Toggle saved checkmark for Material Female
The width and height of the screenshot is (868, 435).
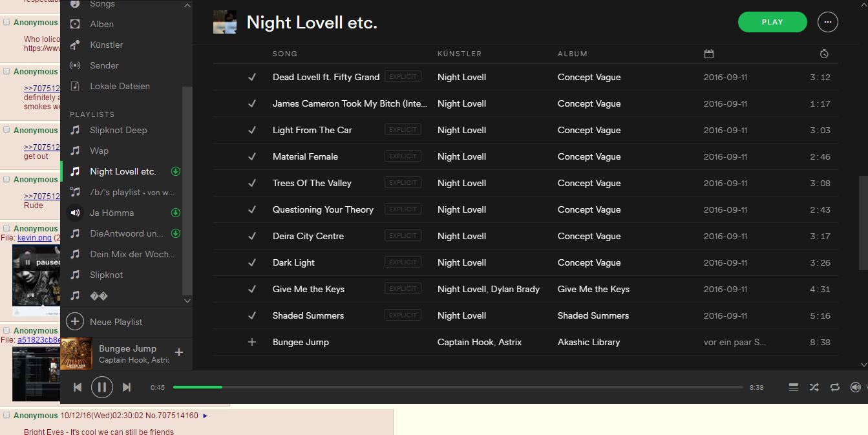(x=252, y=156)
